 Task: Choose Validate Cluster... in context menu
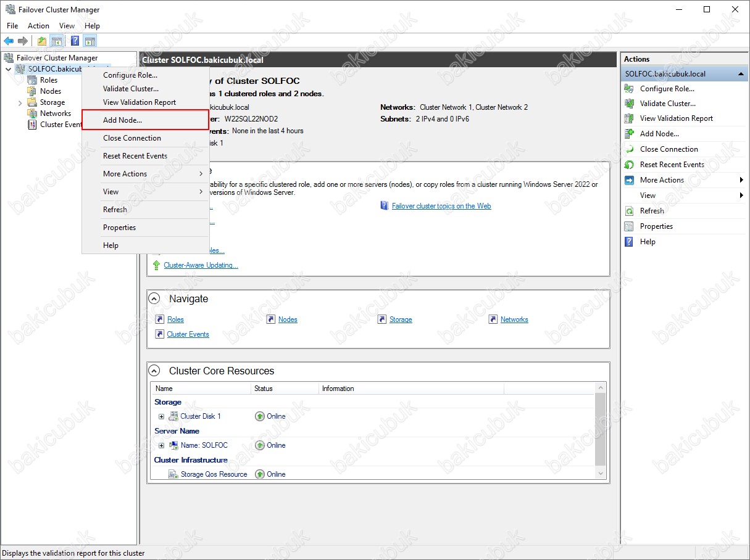point(146,89)
